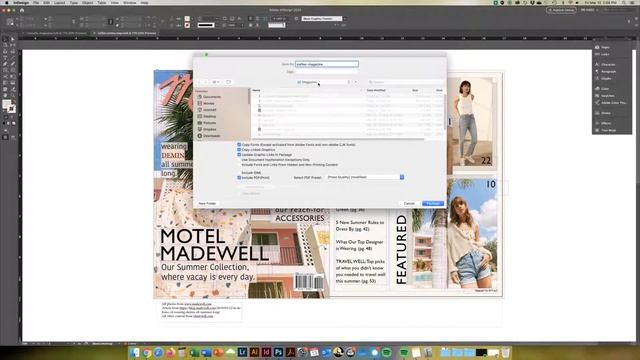
Task: Click the Search field in dialog
Action: point(405,82)
